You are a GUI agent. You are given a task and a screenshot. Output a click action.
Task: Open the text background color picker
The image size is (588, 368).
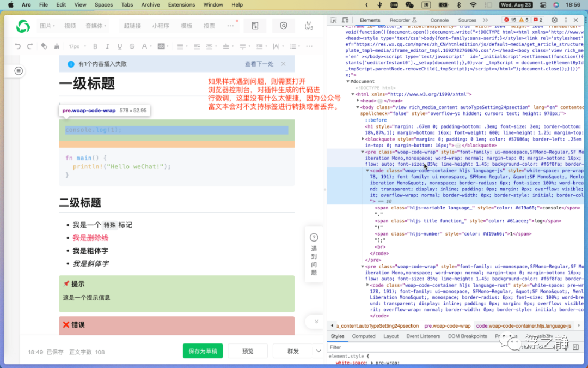tap(161, 46)
